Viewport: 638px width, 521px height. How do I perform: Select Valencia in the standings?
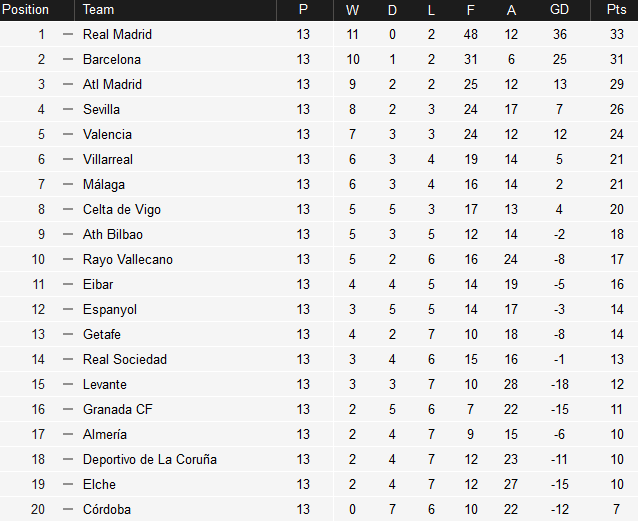[x=107, y=134]
